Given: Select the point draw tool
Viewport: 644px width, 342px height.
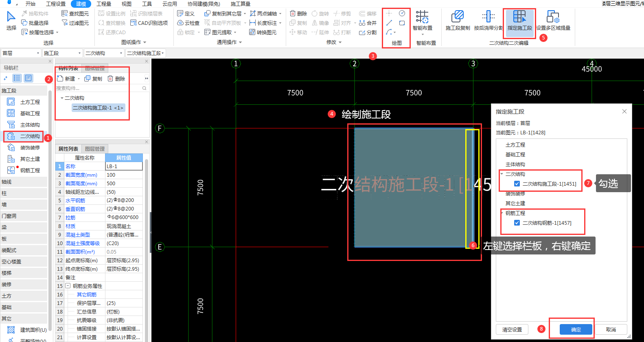Looking at the screenshot, I should click(389, 13).
